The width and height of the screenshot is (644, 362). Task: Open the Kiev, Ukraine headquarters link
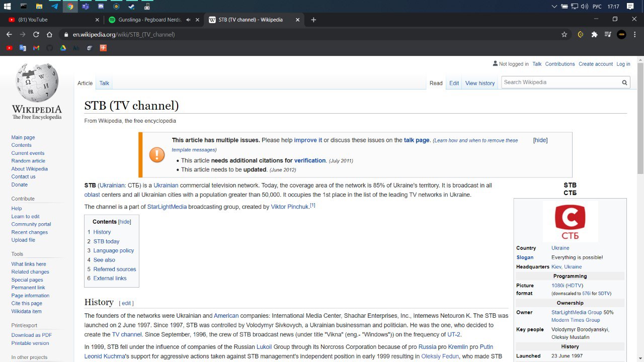[567, 267]
